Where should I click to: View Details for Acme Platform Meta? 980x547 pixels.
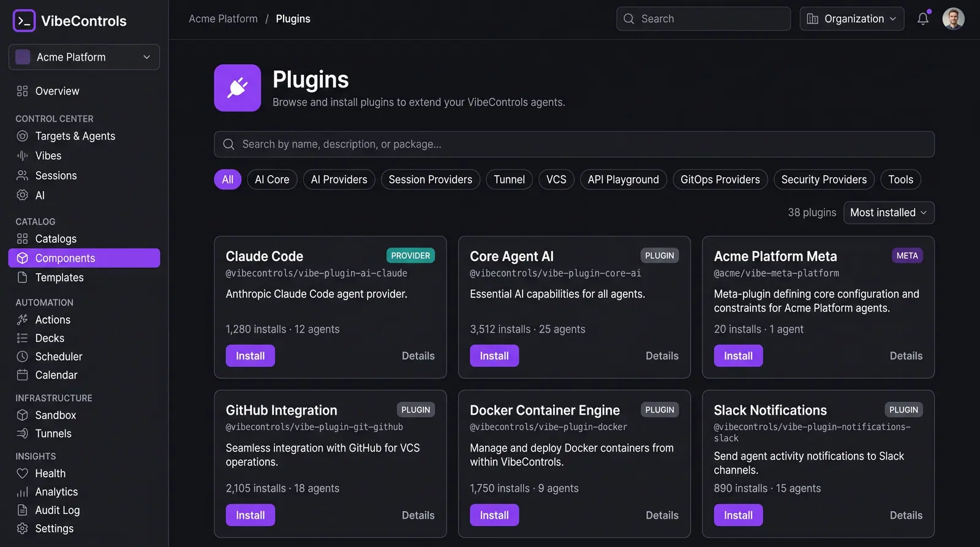tap(906, 356)
